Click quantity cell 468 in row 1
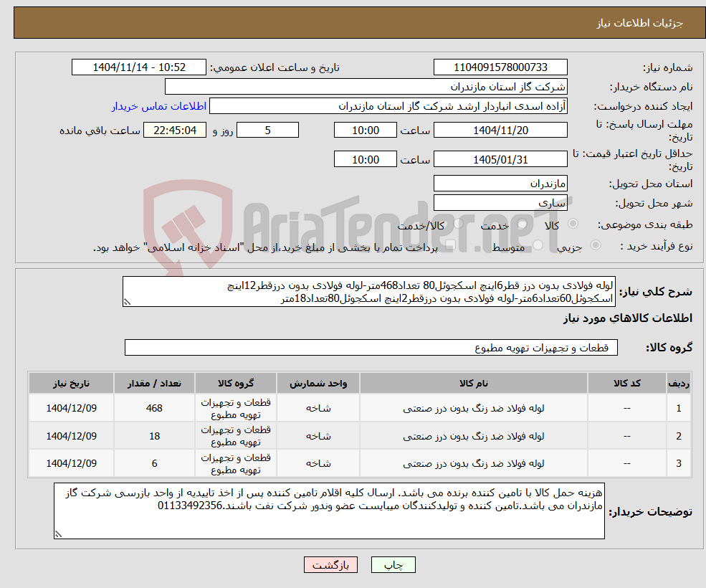The height and width of the screenshot is (588, 706). click(154, 408)
